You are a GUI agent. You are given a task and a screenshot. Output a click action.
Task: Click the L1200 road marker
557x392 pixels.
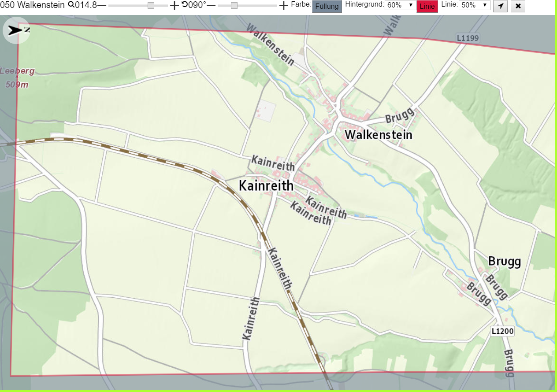click(502, 331)
